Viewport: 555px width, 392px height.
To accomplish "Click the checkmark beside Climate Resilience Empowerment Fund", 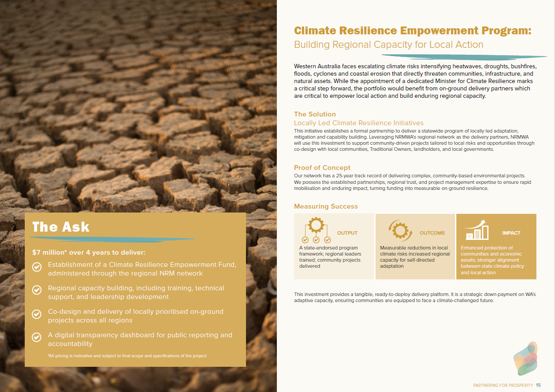I will 37,267.
